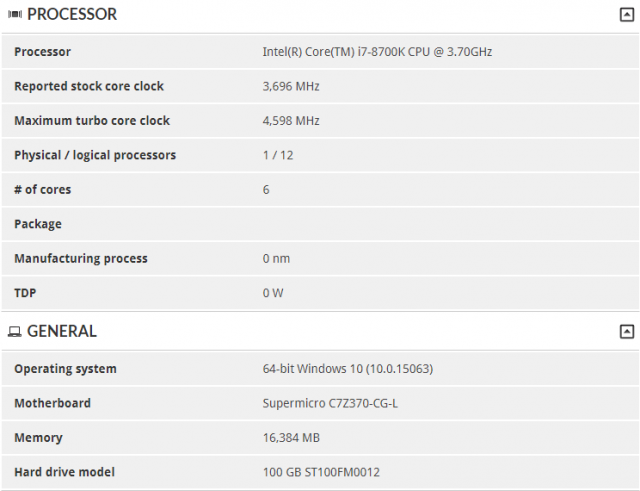The image size is (640, 491).
Task: Collapse the GENERAL section arrow
Action: point(626,331)
